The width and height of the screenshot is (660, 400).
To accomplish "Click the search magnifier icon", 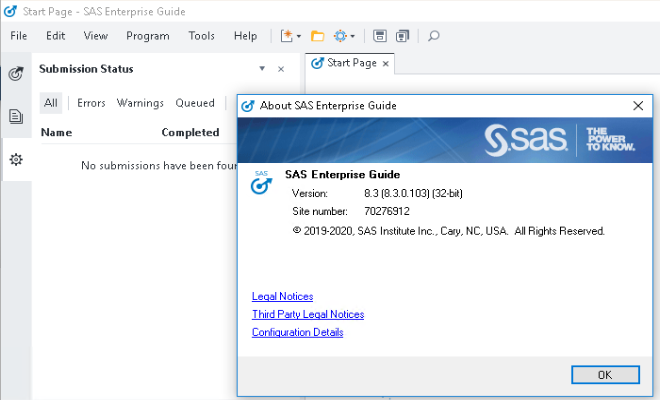I will pos(434,36).
